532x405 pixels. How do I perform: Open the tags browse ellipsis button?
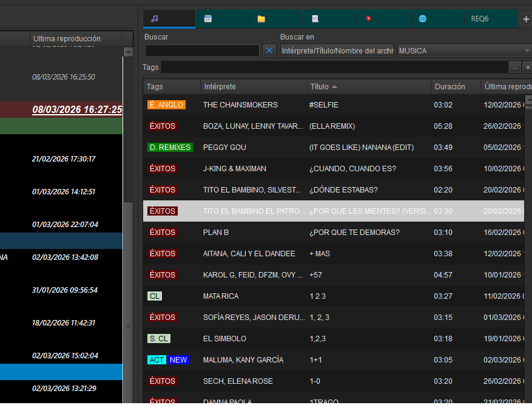click(x=515, y=67)
